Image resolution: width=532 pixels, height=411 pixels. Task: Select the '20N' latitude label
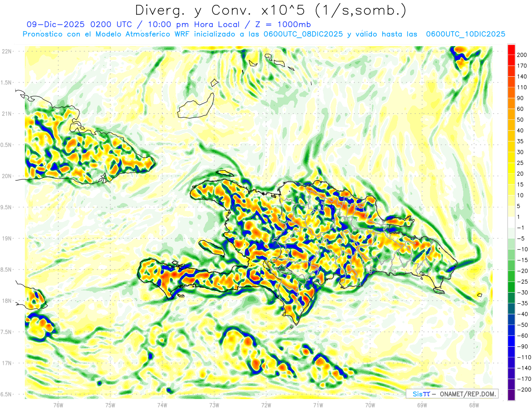click(7, 176)
